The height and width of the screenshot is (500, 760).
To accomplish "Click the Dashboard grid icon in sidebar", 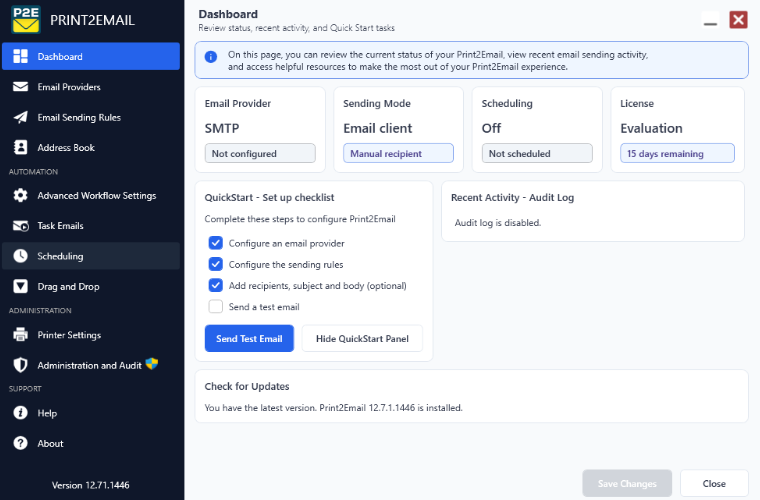I will tap(20, 56).
